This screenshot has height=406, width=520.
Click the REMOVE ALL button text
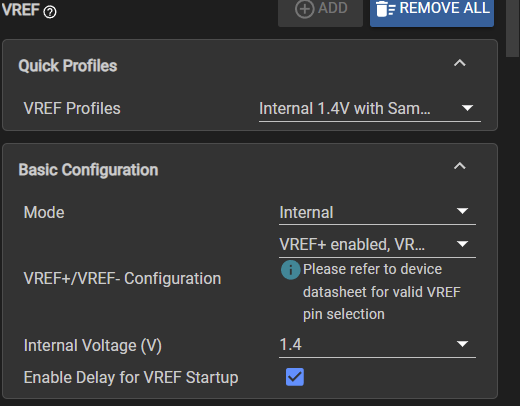444,8
